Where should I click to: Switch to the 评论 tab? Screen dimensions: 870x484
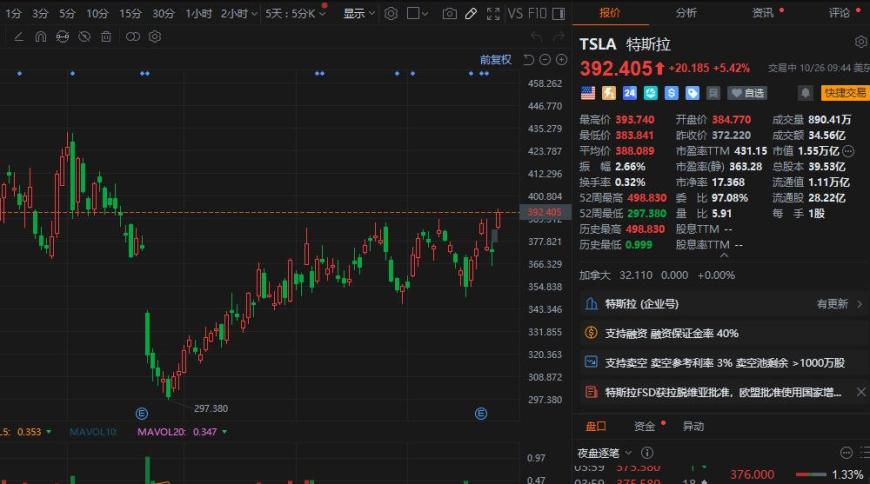tap(839, 12)
